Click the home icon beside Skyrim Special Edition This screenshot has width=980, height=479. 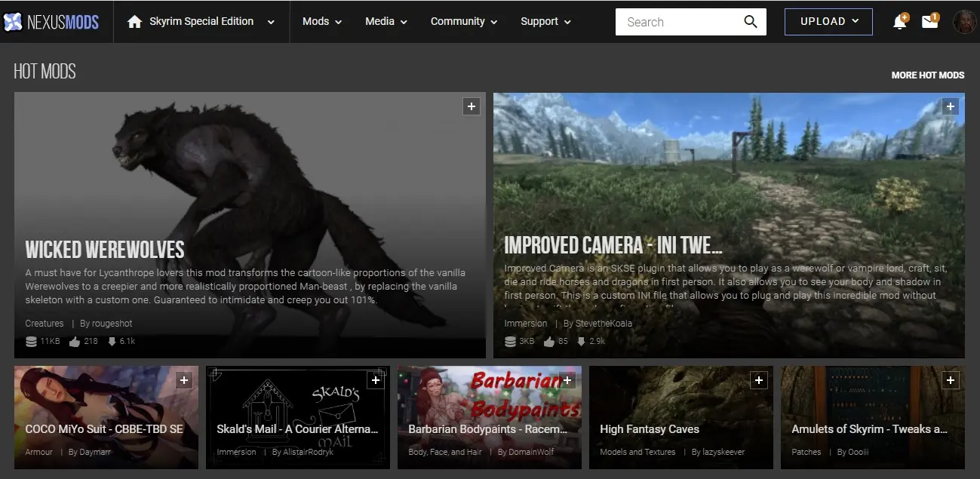(x=135, y=22)
